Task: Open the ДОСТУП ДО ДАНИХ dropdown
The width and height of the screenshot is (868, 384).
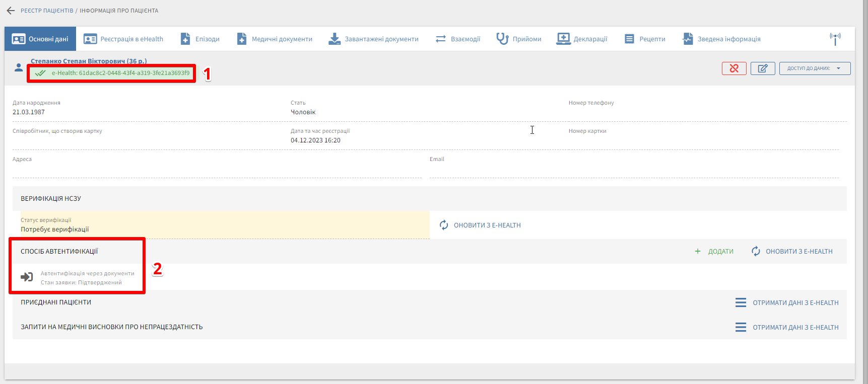Action: 815,68
